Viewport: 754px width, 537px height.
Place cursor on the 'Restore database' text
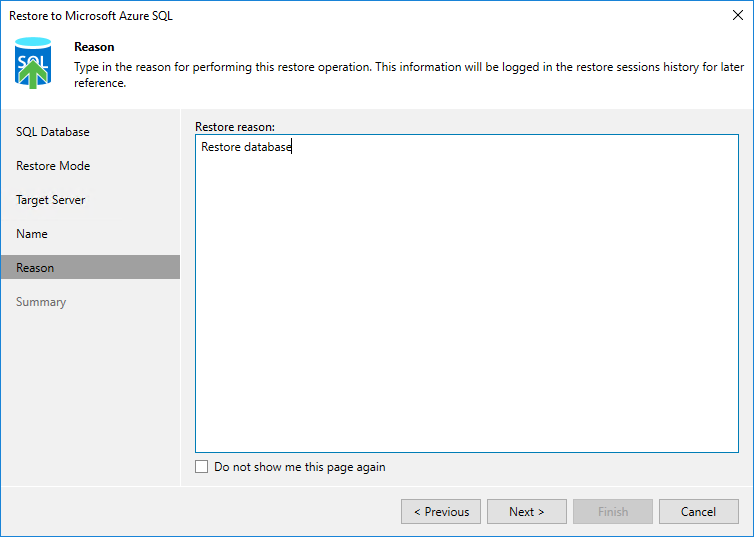click(x=246, y=148)
